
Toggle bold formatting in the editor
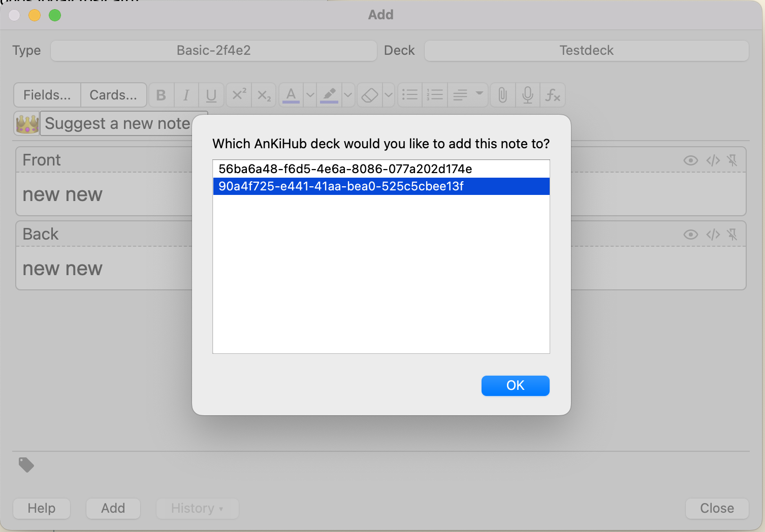click(161, 95)
